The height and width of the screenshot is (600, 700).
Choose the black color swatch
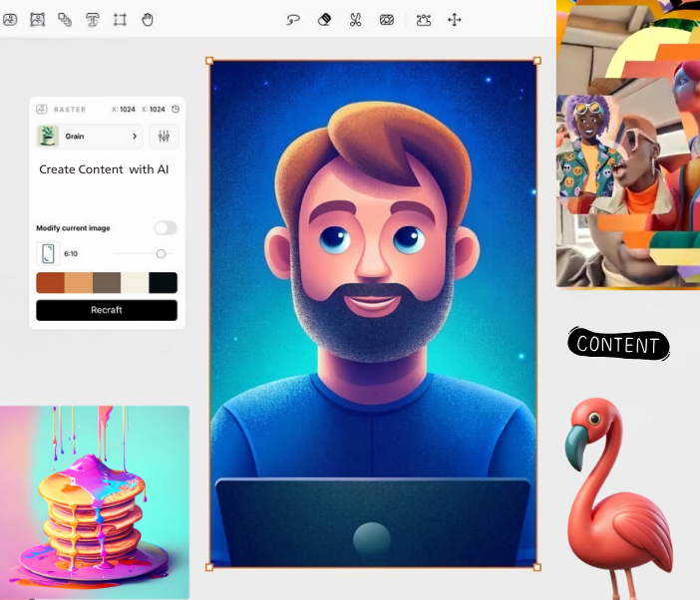point(163,283)
